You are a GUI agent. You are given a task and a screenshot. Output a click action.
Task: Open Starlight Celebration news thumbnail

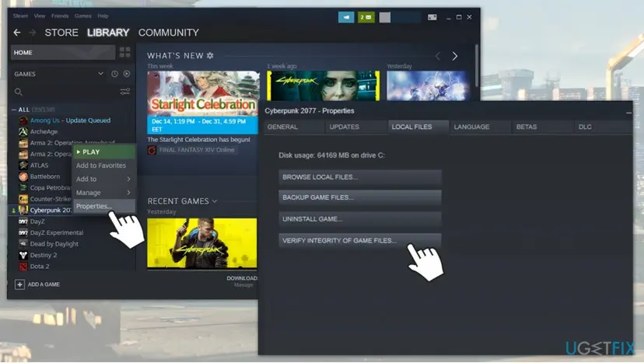tap(203, 93)
